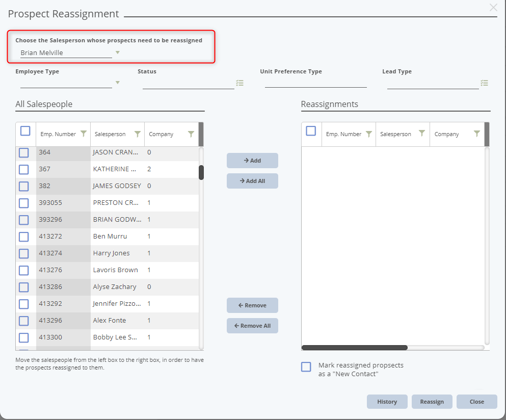The image size is (506, 420).
Task: Filter the Company column in Reassignments
Action: point(476,134)
